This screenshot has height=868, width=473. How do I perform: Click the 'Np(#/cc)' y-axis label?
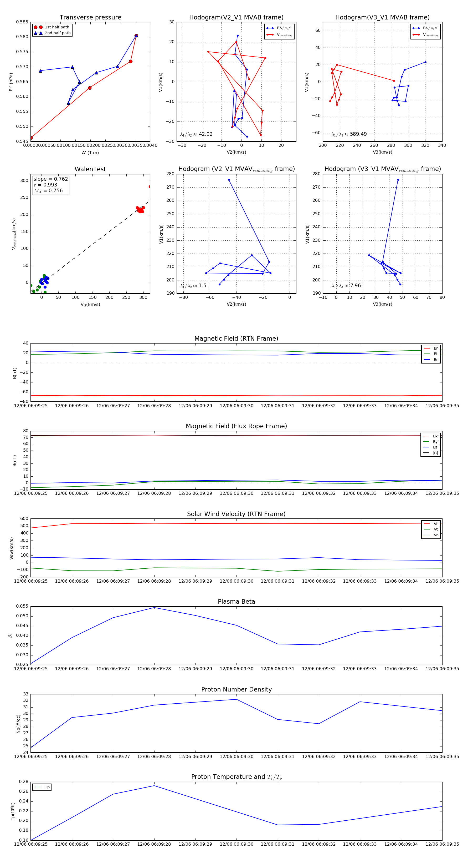[x=18, y=724]
